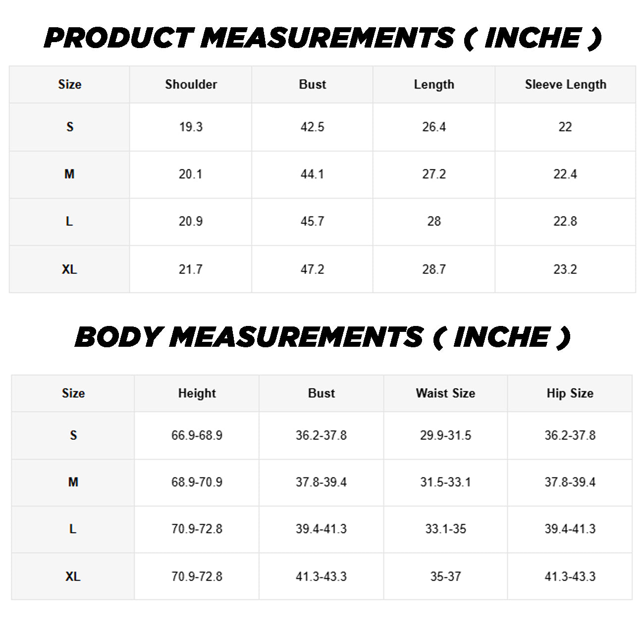Click body bust range 37.8-39.4 for M

click(321, 482)
